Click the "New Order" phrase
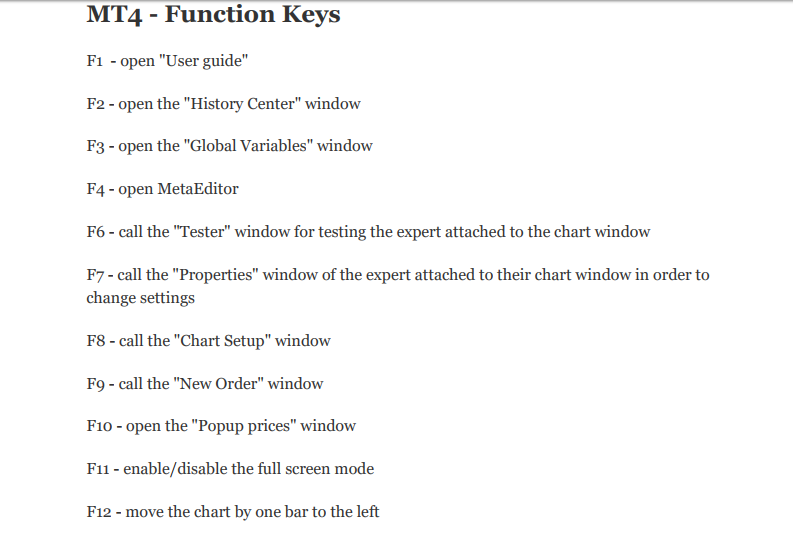The width and height of the screenshot is (793, 549). click(x=219, y=383)
